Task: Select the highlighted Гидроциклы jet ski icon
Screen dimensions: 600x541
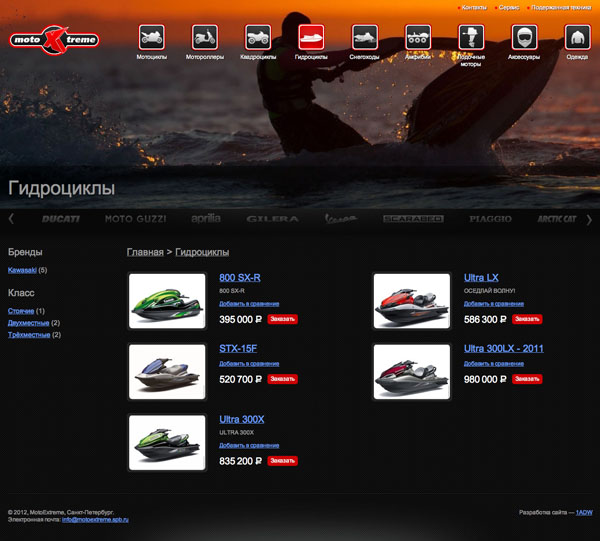Action: click(x=311, y=37)
